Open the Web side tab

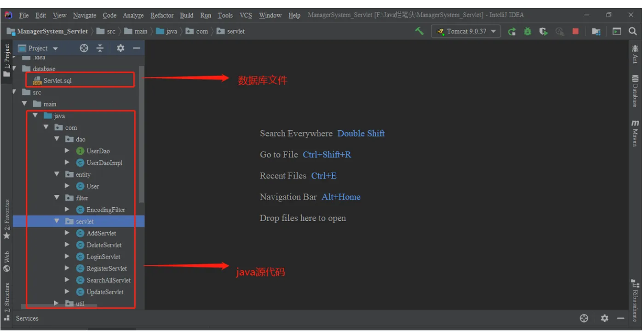7,262
